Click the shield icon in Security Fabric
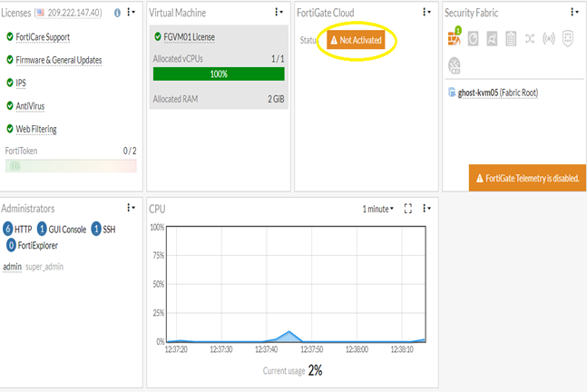Viewport: 587px width, 392px height. pyautogui.click(x=568, y=39)
